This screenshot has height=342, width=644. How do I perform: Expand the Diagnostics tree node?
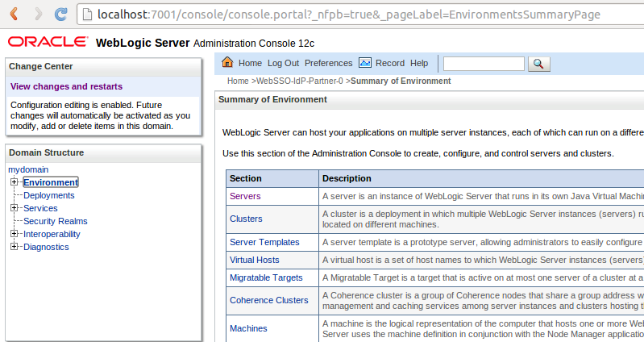(x=14, y=246)
